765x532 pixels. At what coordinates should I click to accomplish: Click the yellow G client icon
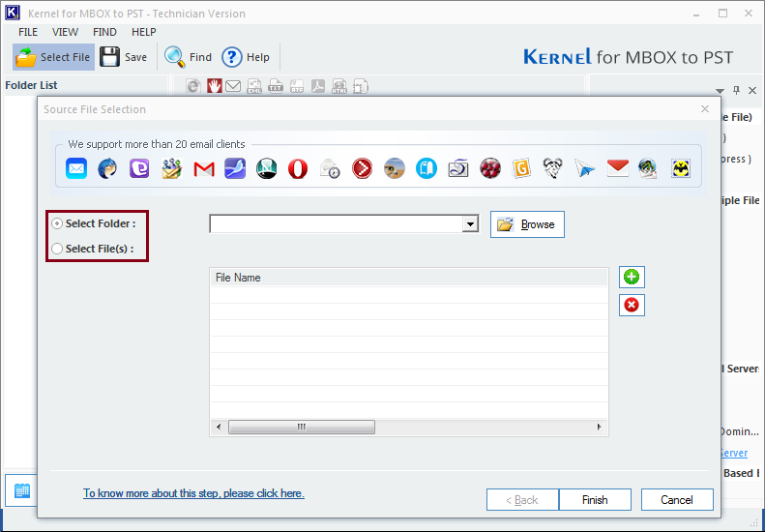click(521, 169)
